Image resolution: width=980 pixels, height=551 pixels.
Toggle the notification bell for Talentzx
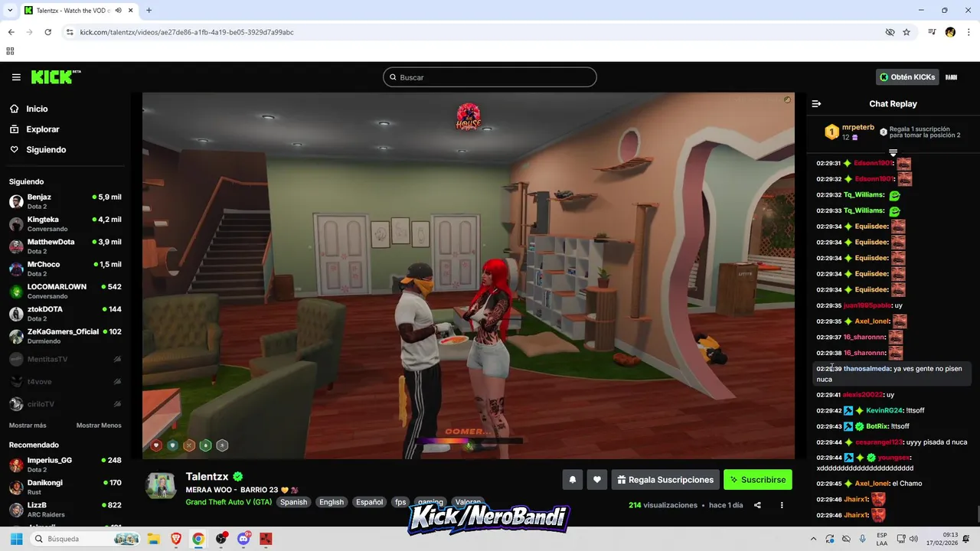coord(572,480)
